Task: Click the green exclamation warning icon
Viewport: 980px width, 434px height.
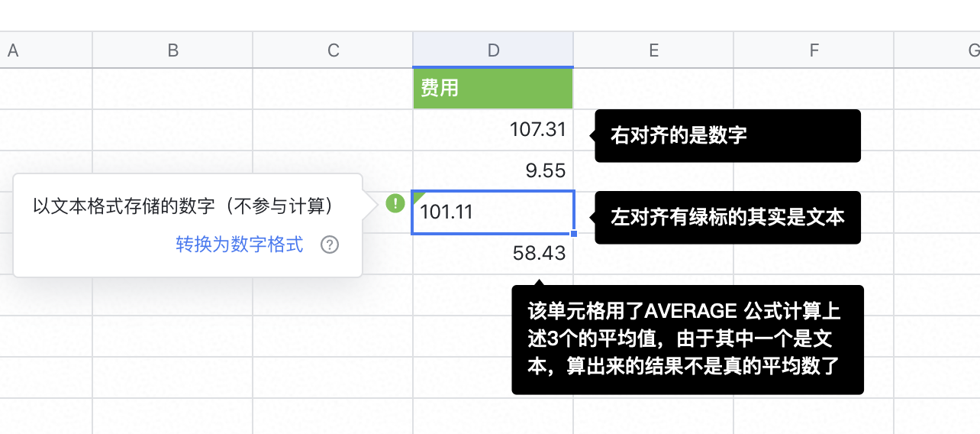Action: pos(395,203)
